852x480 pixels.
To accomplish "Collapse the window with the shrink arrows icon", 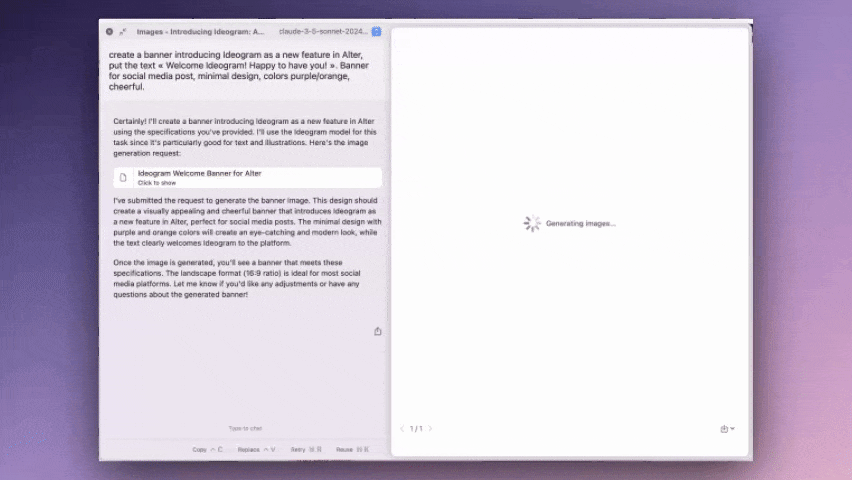I will coord(123,32).
